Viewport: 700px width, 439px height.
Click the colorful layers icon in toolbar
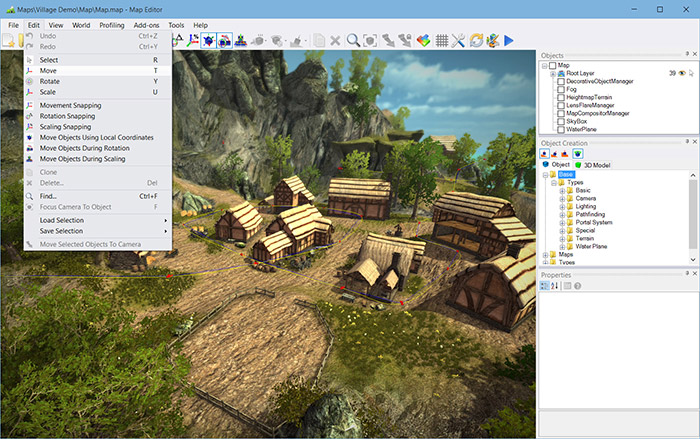pyautogui.click(x=423, y=41)
